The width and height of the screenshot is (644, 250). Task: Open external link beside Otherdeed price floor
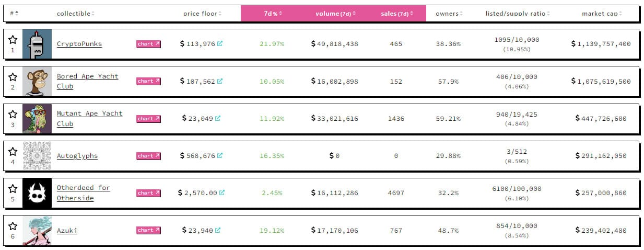click(222, 192)
